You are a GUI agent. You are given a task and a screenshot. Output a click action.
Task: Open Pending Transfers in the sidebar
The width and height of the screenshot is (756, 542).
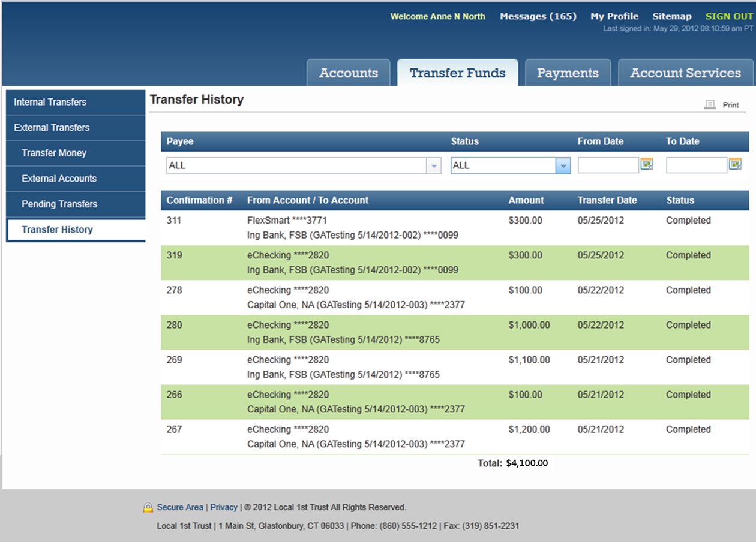click(59, 204)
